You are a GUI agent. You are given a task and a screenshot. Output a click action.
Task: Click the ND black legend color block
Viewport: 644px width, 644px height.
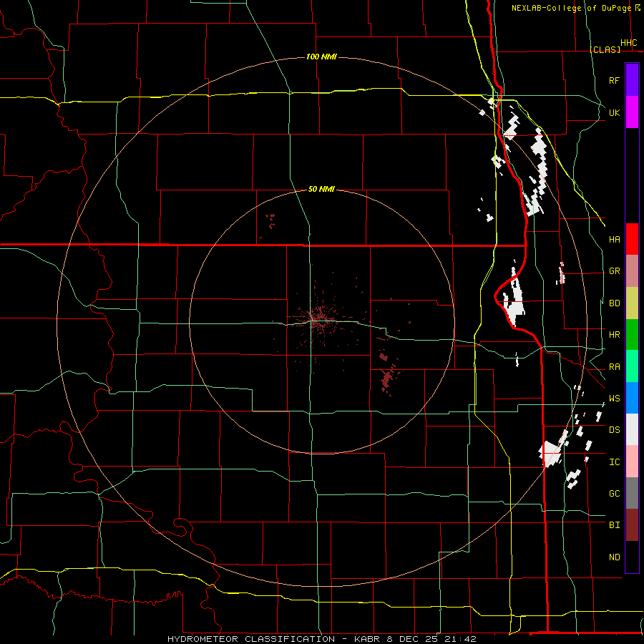point(632,557)
